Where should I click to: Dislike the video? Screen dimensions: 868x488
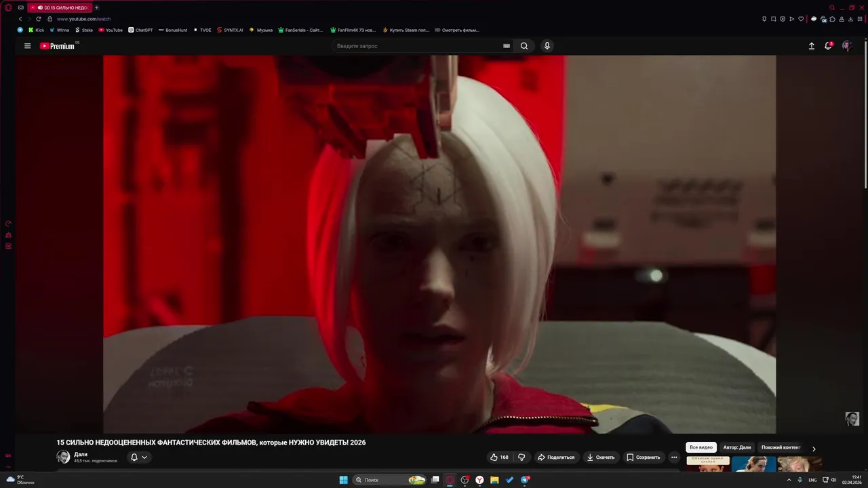[x=521, y=457]
